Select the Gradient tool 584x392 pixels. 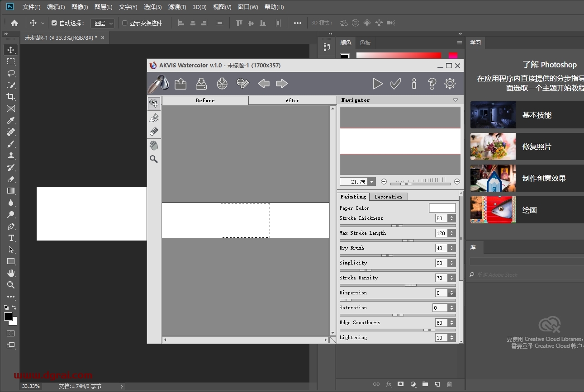coord(11,191)
